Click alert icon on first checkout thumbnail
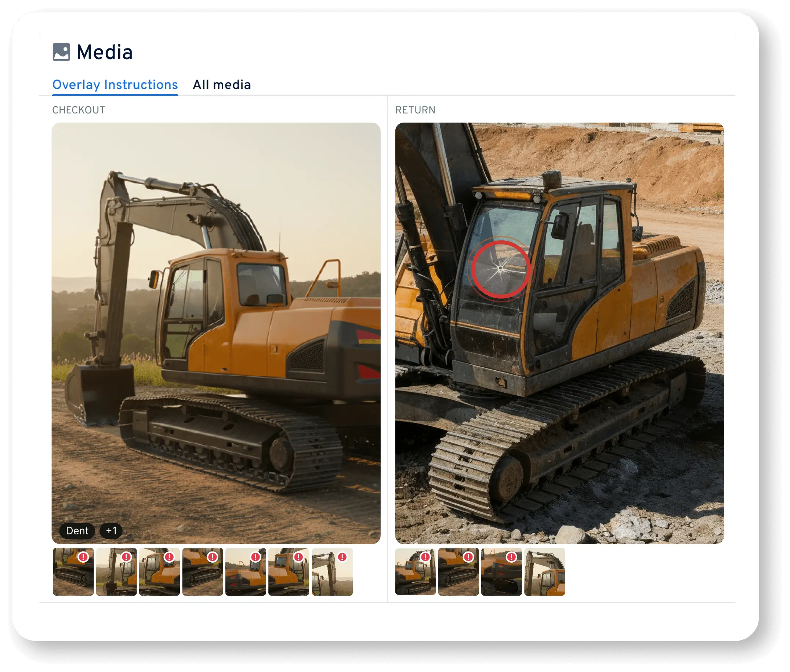The height and width of the screenshot is (672, 790). (x=83, y=556)
